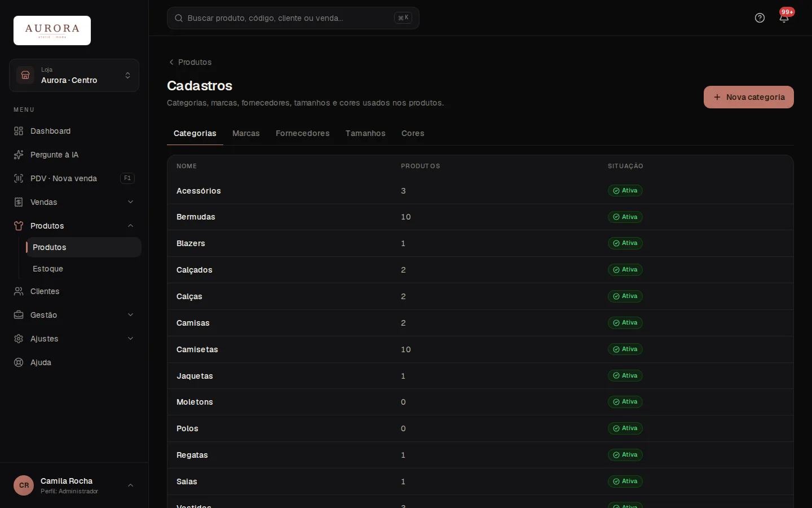Viewport: 812px width, 508px height.
Task: Click the Ativa status badge for Calçados
Action: click(625, 270)
